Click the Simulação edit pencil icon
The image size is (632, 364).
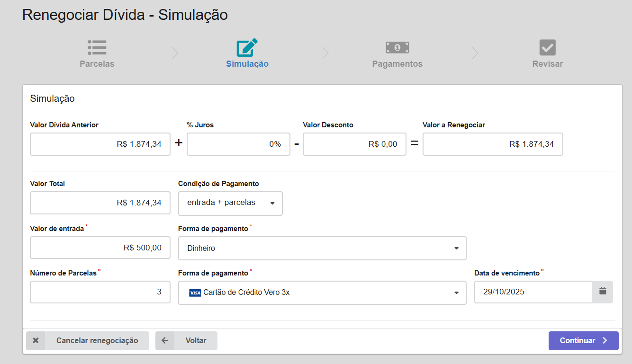tap(247, 47)
